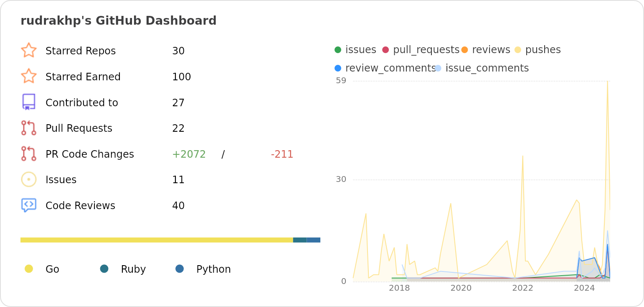Toggle the review_comments legend series
Viewport: 644px width, 307px height.
[x=385, y=68]
